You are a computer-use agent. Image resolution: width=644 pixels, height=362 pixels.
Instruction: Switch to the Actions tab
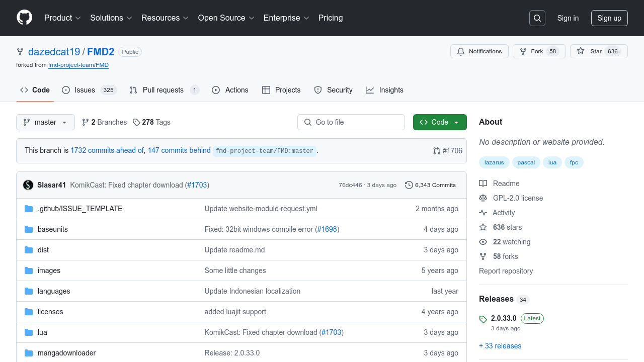[x=230, y=90]
